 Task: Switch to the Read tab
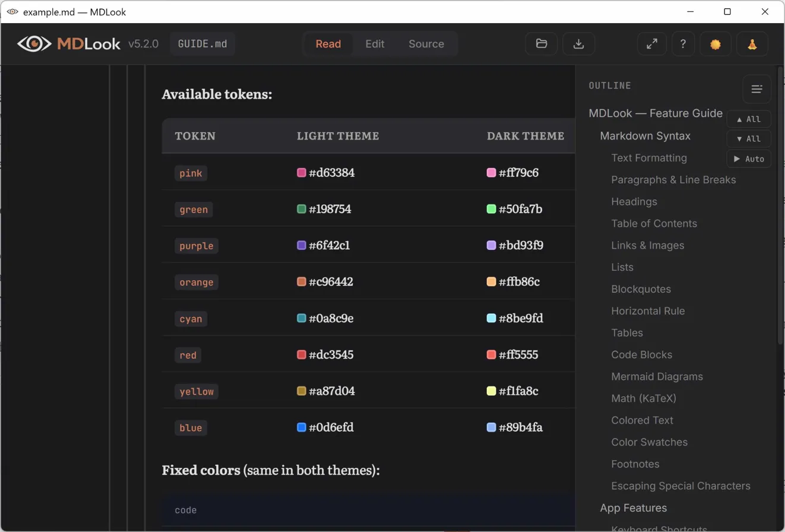328,44
